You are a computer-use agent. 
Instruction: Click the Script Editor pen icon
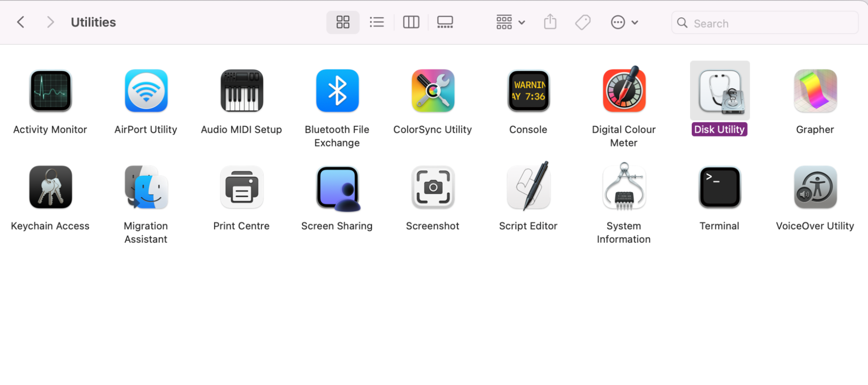(528, 186)
